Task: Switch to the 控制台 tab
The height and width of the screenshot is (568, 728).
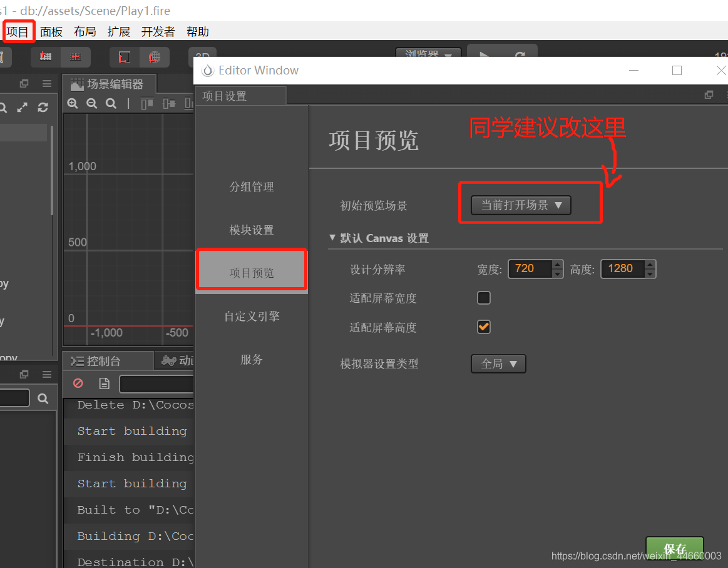Action: click(x=108, y=361)
